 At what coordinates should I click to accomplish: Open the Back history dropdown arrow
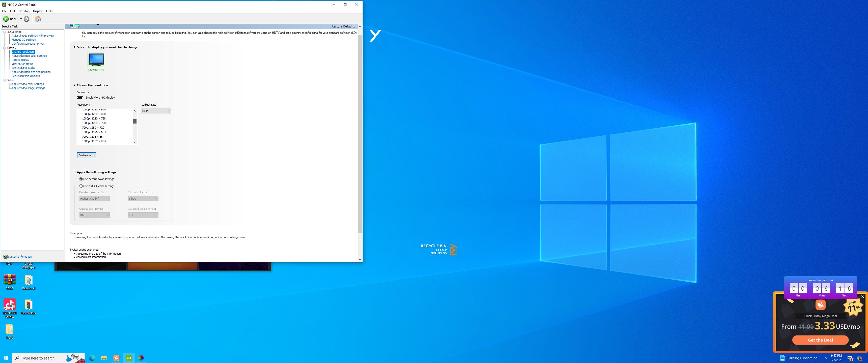coord(20,19)
